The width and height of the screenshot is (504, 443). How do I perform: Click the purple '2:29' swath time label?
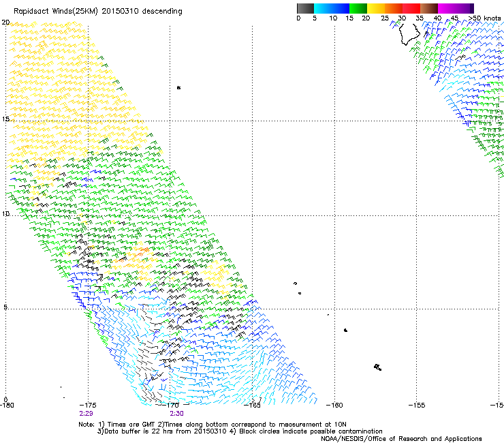pyautogui.click(x=86, y=414)
